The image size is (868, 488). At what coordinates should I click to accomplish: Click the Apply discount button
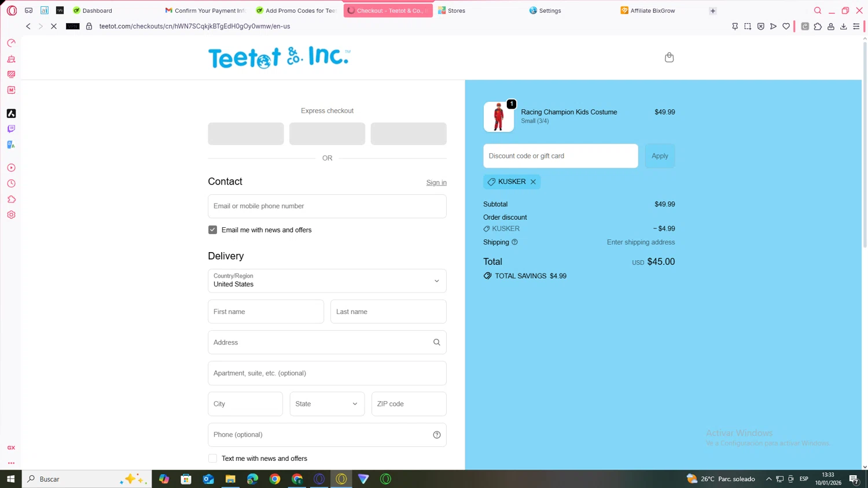pos(660,156)
